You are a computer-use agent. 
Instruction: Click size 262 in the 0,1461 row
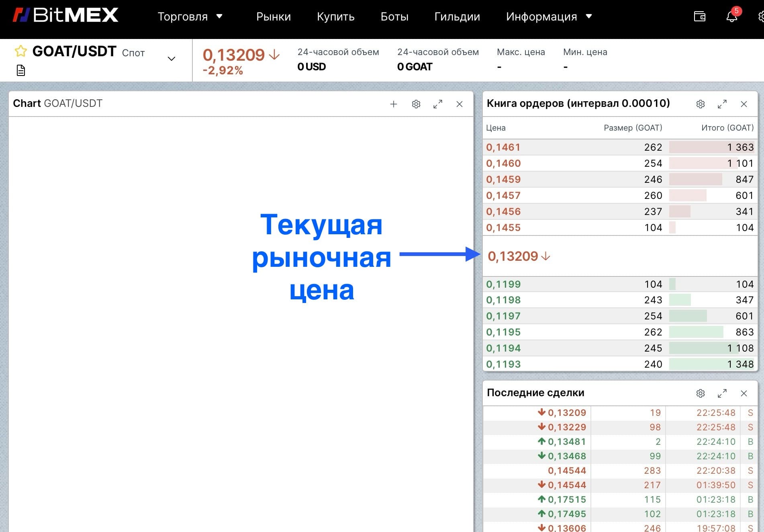coord(653,147)
